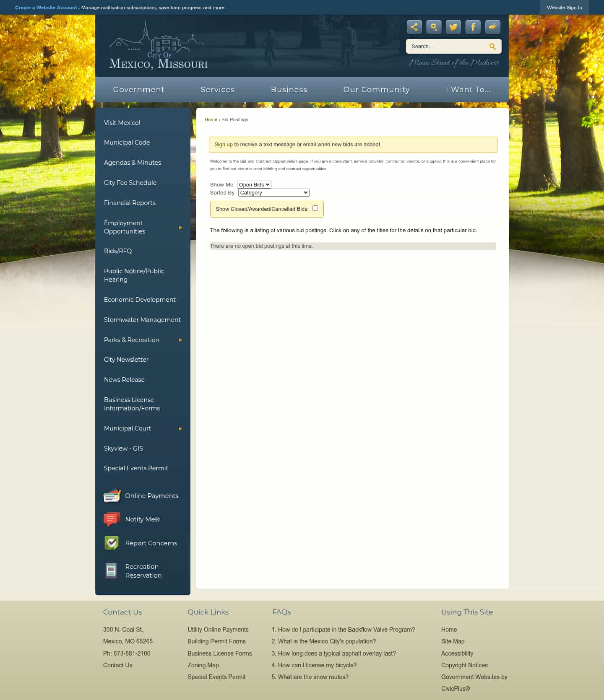Click Website Sign In button
This screenshot has width=604, height=700.
(564, 8)
